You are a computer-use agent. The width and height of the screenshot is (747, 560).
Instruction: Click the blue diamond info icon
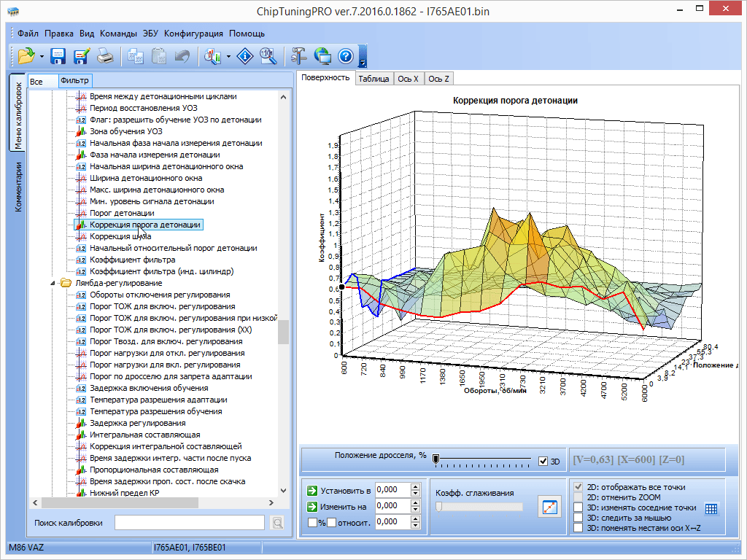[246, 56]
